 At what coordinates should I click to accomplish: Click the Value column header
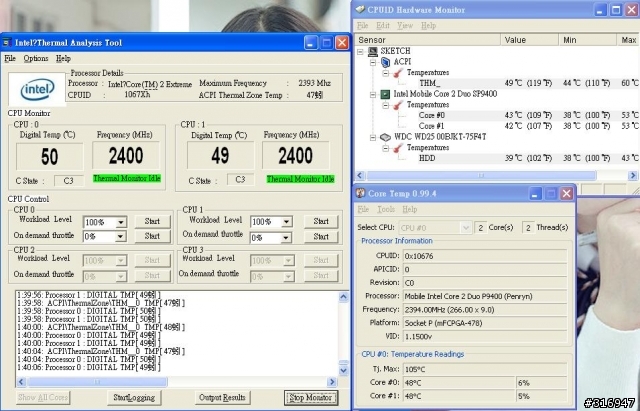(529, 40)
